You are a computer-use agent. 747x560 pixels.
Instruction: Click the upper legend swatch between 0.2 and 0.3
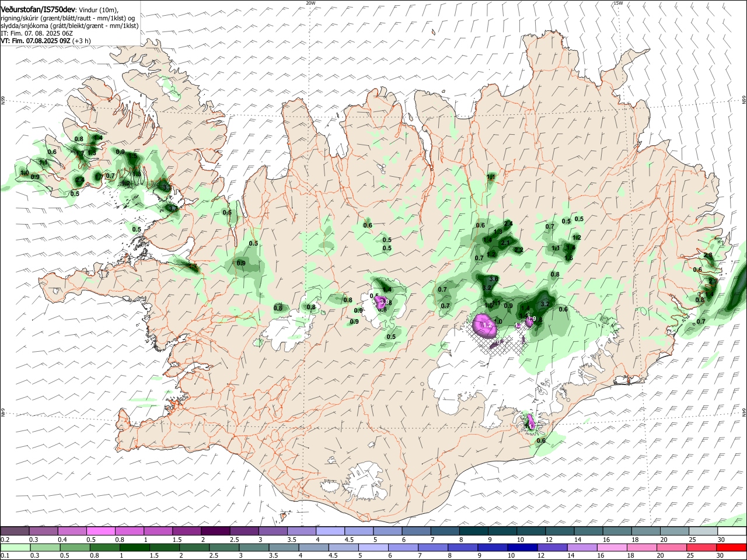[15, 531]
